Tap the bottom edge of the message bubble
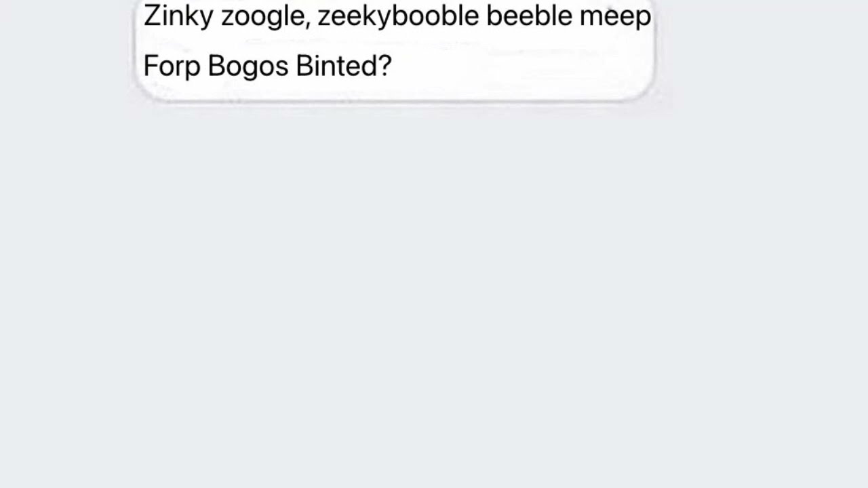This screenshot has height=488, width=868. 395,99
